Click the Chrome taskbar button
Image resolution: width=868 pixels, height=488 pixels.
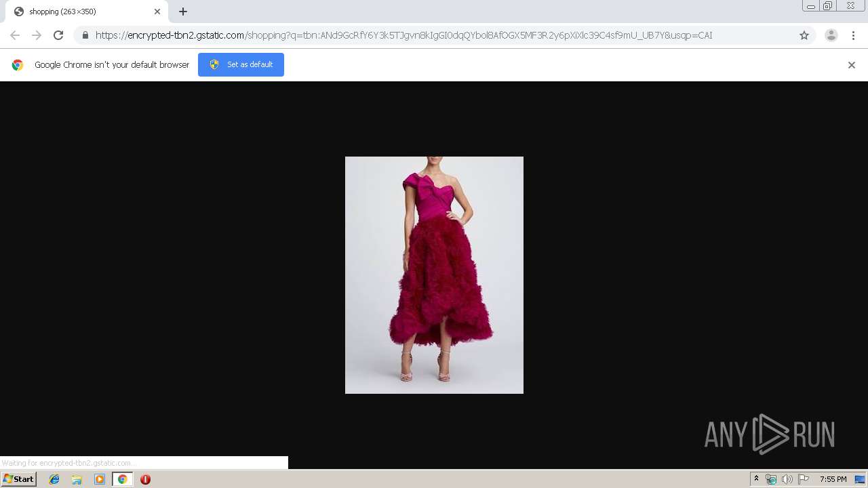coord(122,479)
